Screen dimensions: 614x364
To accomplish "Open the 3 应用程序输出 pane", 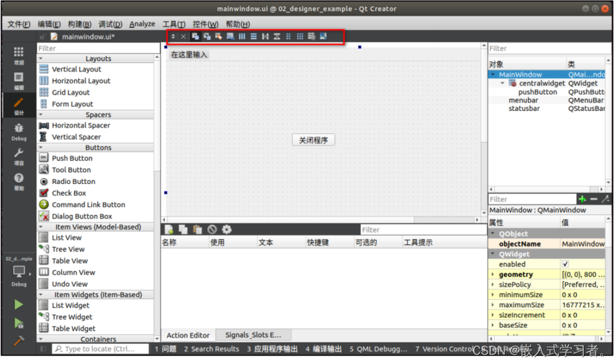I will 272,349.
